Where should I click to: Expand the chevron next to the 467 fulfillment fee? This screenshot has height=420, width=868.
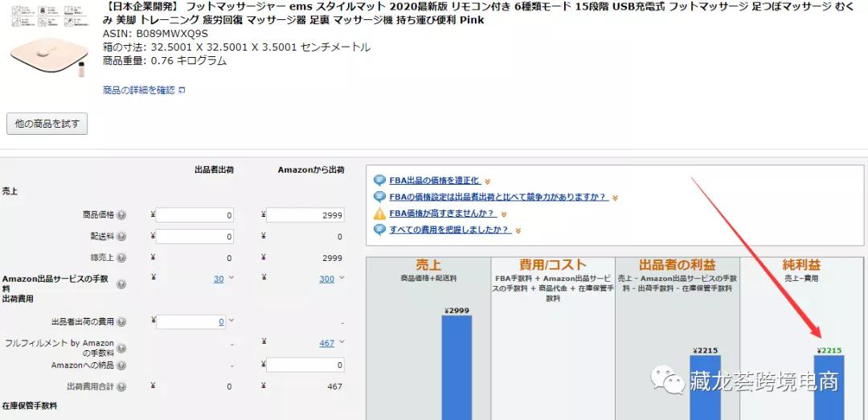tap(342, 342)
